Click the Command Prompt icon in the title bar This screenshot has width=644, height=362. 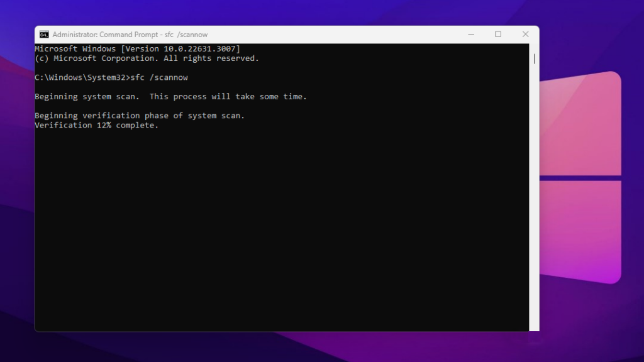[45, 34]
